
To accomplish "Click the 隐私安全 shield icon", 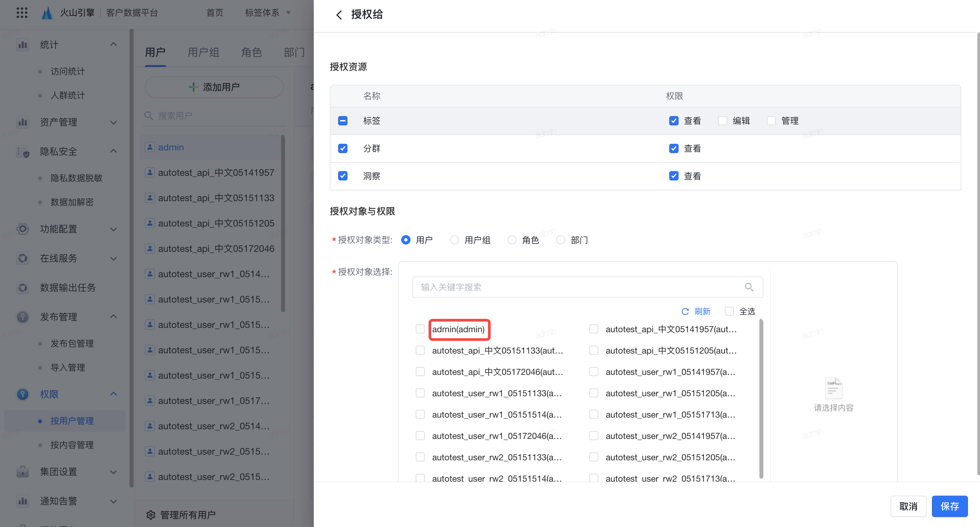I will (x=23, y=151).
